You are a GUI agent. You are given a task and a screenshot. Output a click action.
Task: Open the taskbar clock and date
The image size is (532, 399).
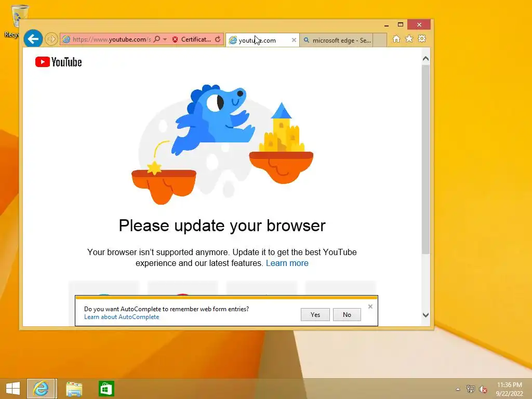[509, 389]
